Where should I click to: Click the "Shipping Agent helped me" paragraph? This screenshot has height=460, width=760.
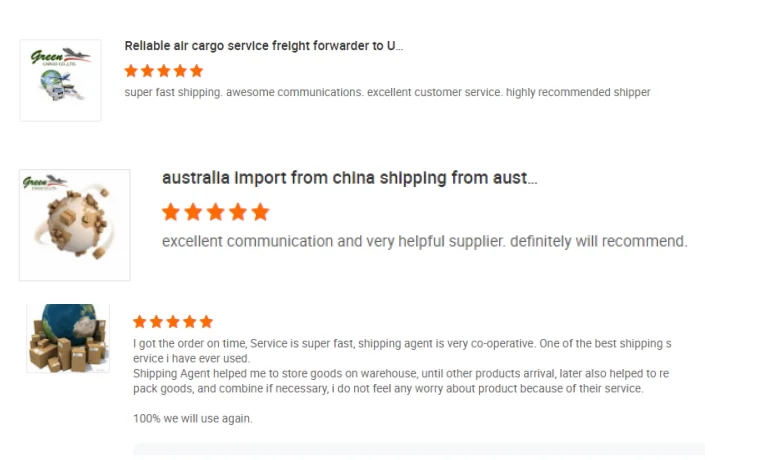coord(400,381)
